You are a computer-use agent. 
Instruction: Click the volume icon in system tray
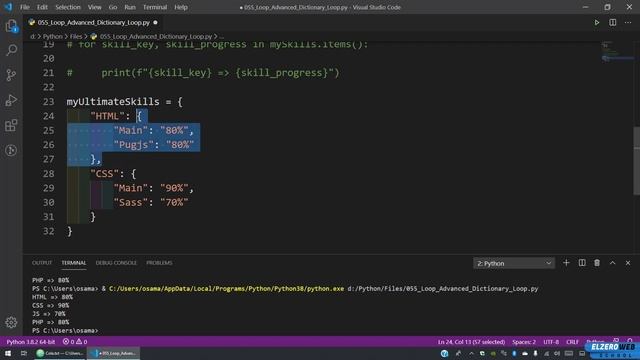[557, 353]
